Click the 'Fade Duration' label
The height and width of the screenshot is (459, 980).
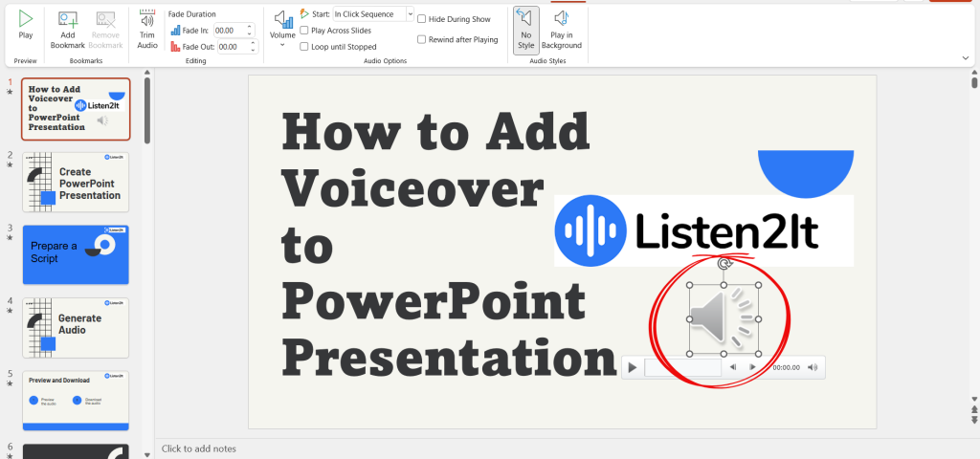coord(191,13)
